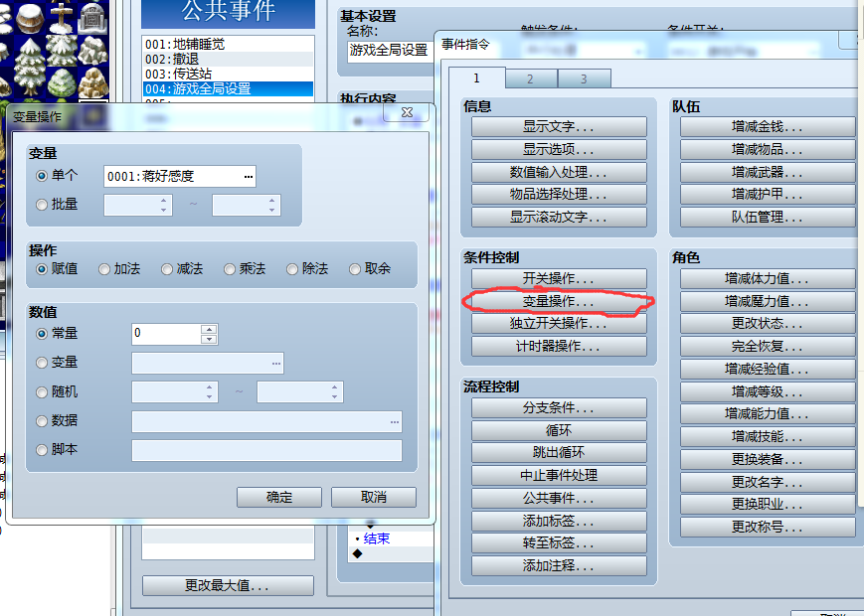Select the 单个 variable radio button
Image resolution: width=864 pixels, height=616 pixels.
point(42,176)
